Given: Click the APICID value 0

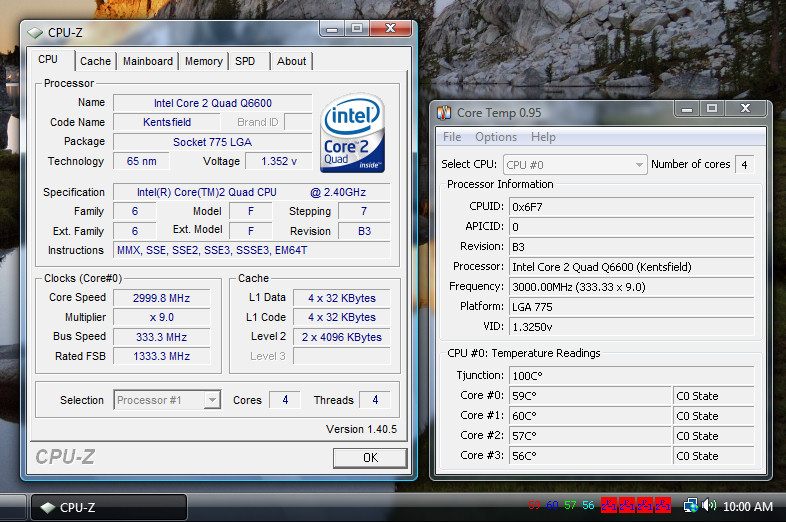Looking at the screenshot, I should click(x=632, y=227).
